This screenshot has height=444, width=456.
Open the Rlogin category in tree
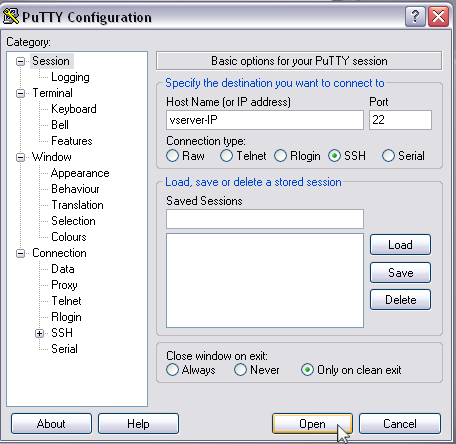(66, 317)
